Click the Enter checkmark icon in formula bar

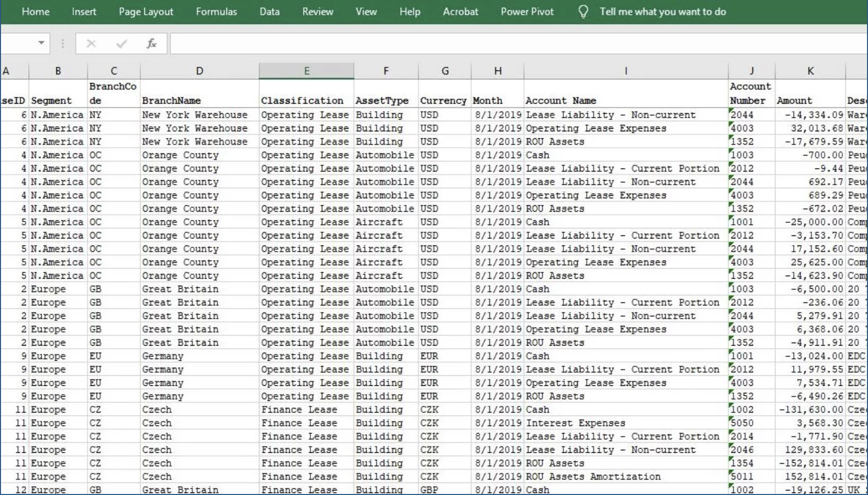pos(121,44)
